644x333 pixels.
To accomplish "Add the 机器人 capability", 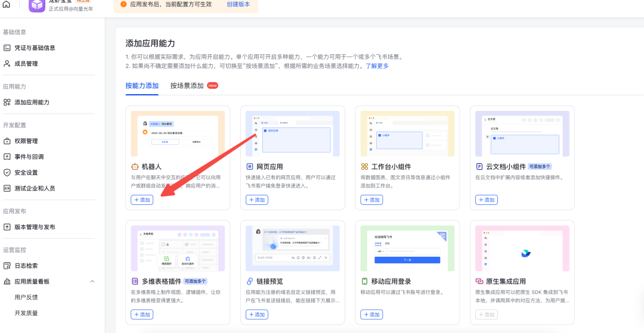I will [142, 200].
